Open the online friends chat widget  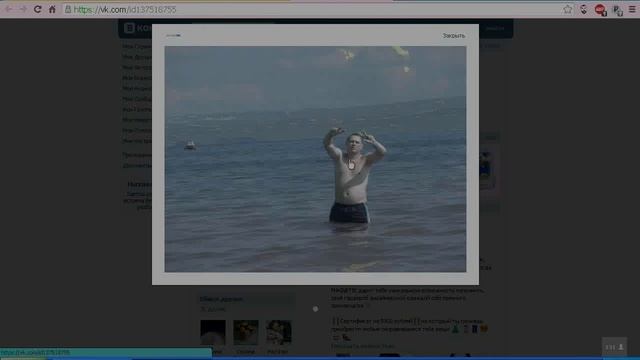(x=615, y=347)
